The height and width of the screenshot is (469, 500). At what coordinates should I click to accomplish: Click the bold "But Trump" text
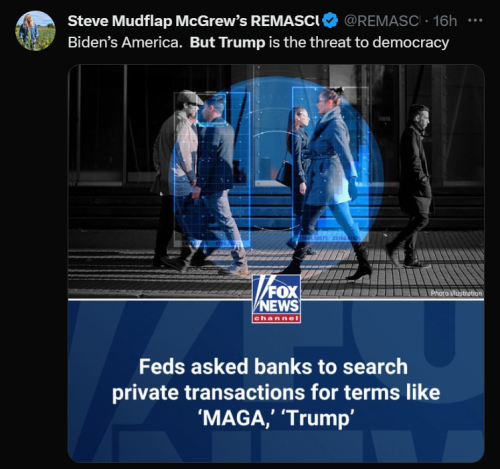pyautogui.click(x=227, y=43)
